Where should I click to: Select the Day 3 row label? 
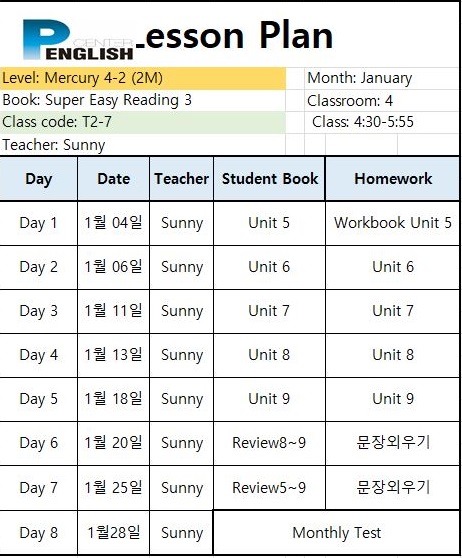coord(38,311)
